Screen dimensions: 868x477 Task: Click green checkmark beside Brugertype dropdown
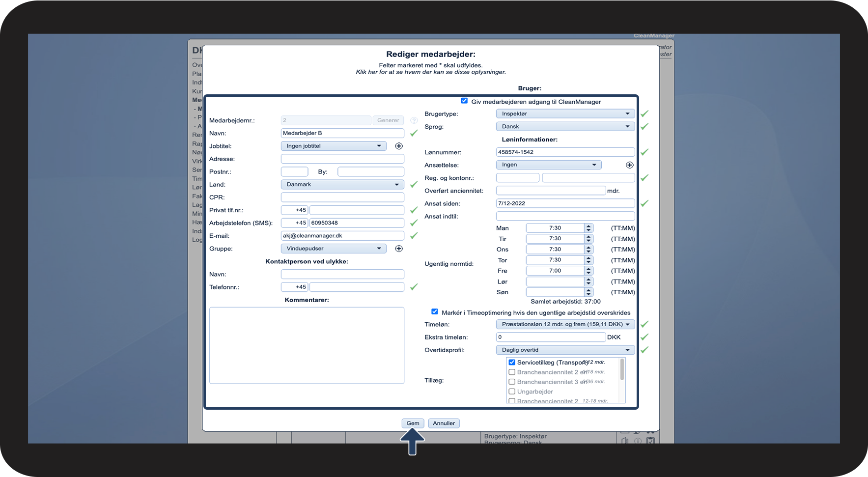coord(644,113)
